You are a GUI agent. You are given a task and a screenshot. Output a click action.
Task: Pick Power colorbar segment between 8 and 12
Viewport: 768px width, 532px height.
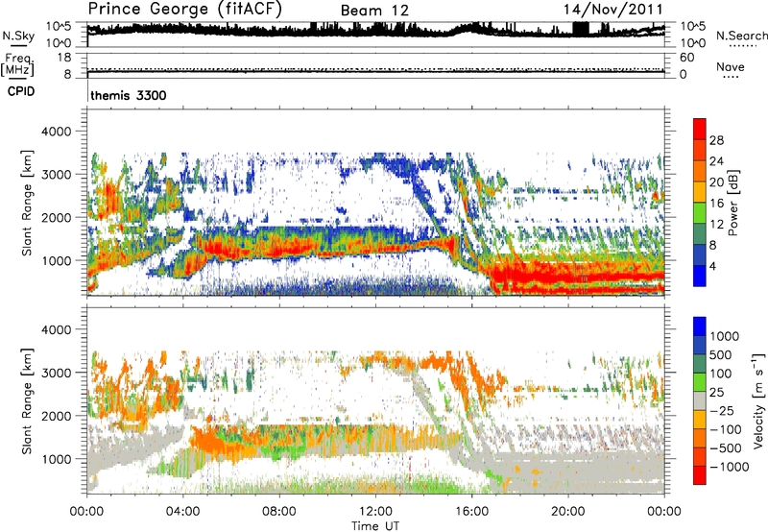click(700, 234)
